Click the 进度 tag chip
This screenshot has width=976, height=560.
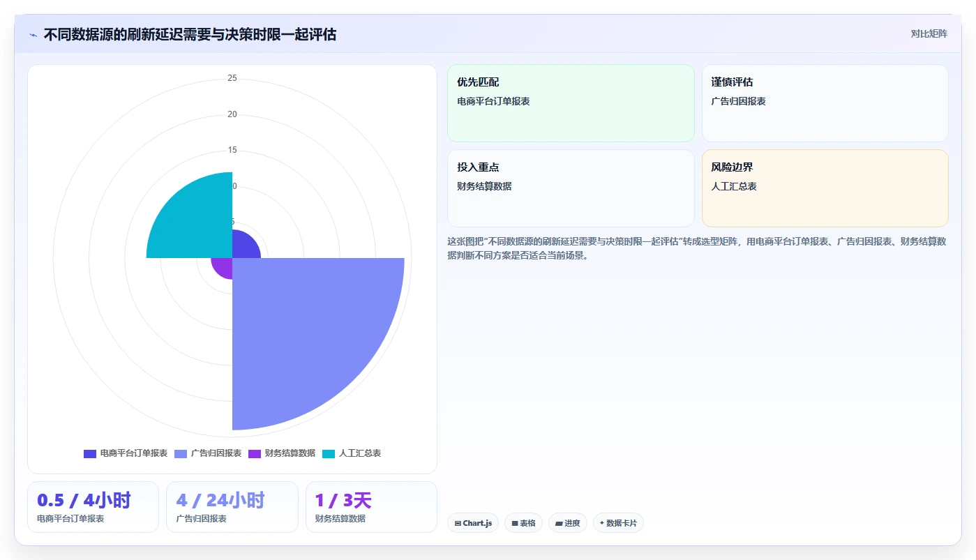[568, 523]
